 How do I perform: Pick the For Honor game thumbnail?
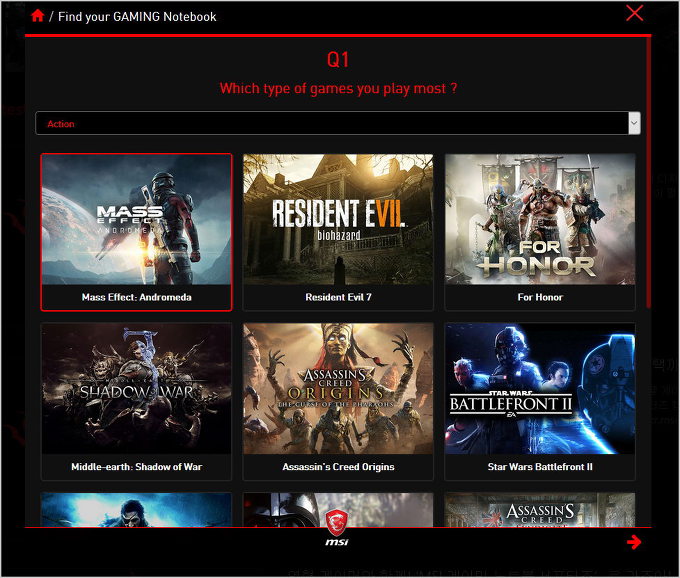pyautogui.click(x=540, y=219)
